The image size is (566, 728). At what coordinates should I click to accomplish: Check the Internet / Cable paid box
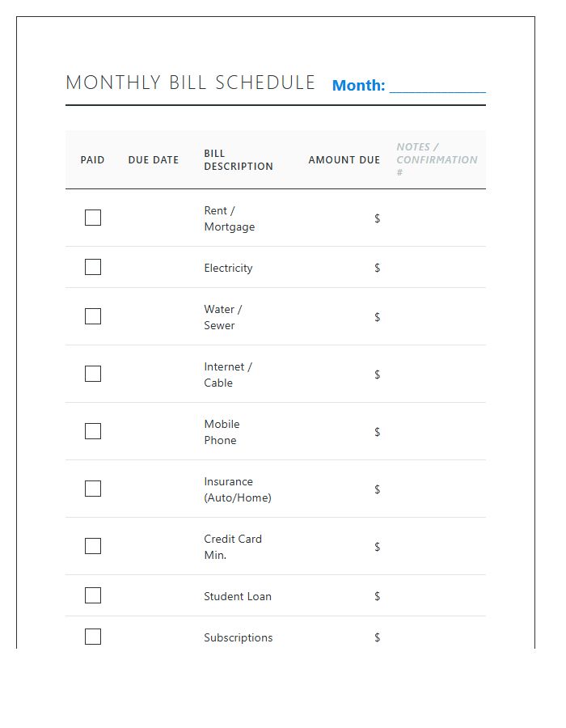(93, 374)
